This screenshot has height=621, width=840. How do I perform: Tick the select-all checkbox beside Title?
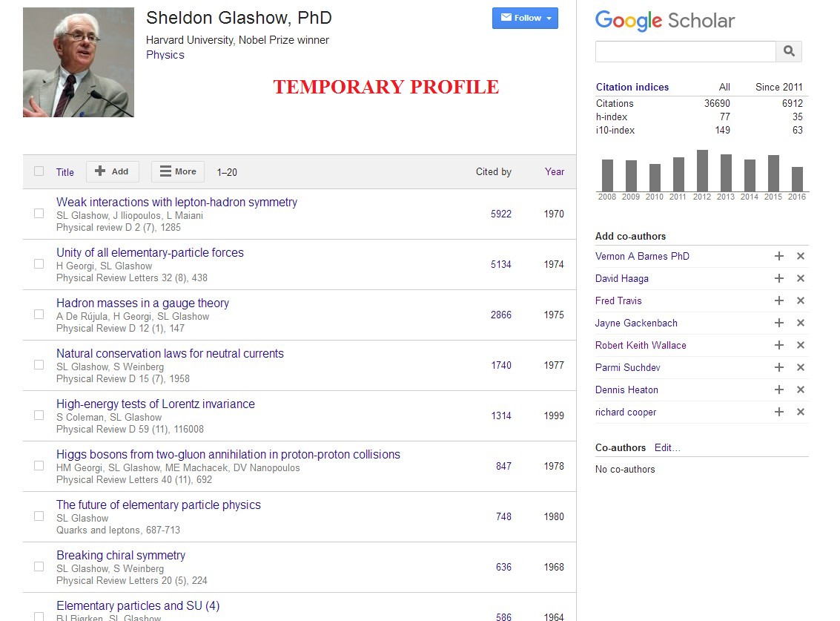[x=39, y=171]
